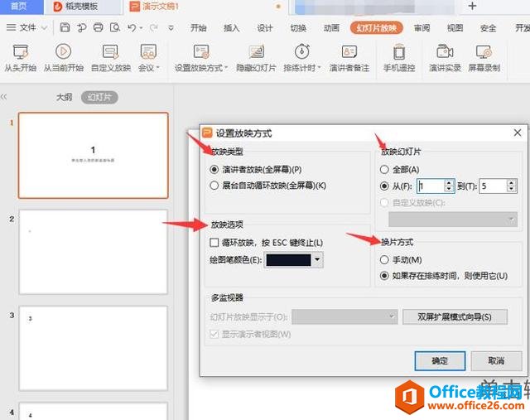This screenshot has width=530, height=420.
Task: Open the 动画 ribbon tab
Action: click(x=331, y=27)
